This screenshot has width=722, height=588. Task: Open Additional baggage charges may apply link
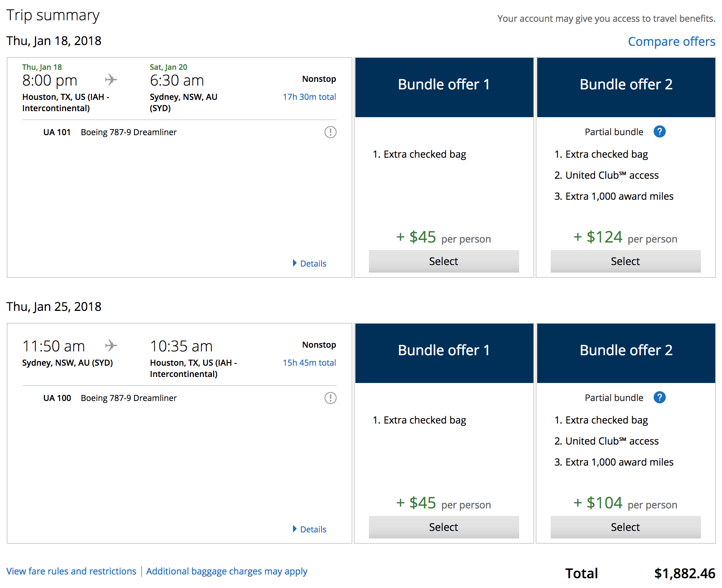tap(227, 571)
